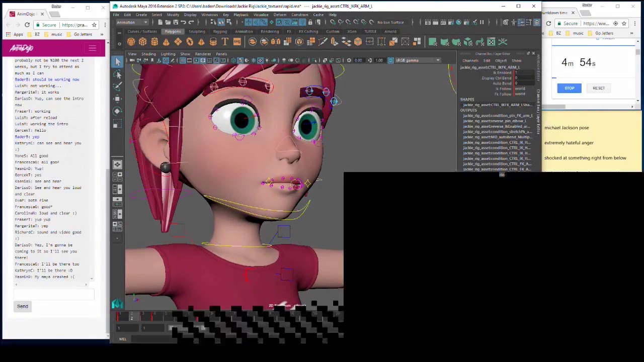Activate the Select tool in Maya toolbox
Viewport: 644px width, 362px height.
click(x=117, y=61)
